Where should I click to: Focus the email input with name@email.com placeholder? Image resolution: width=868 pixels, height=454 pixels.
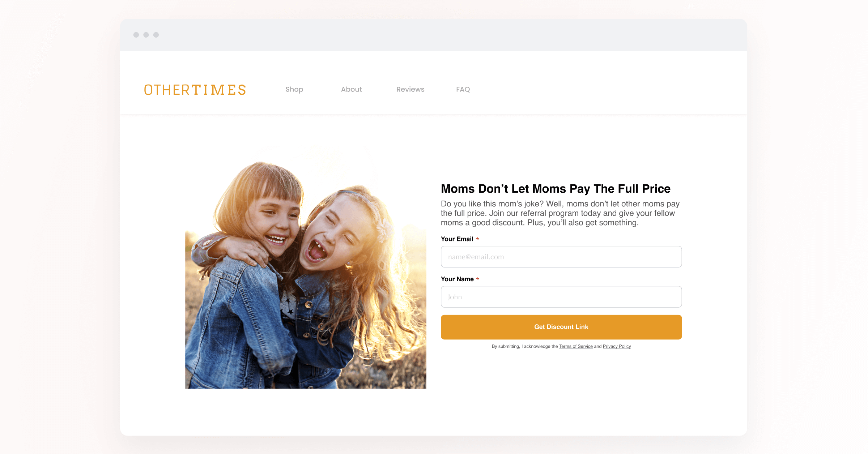point(561,257)
